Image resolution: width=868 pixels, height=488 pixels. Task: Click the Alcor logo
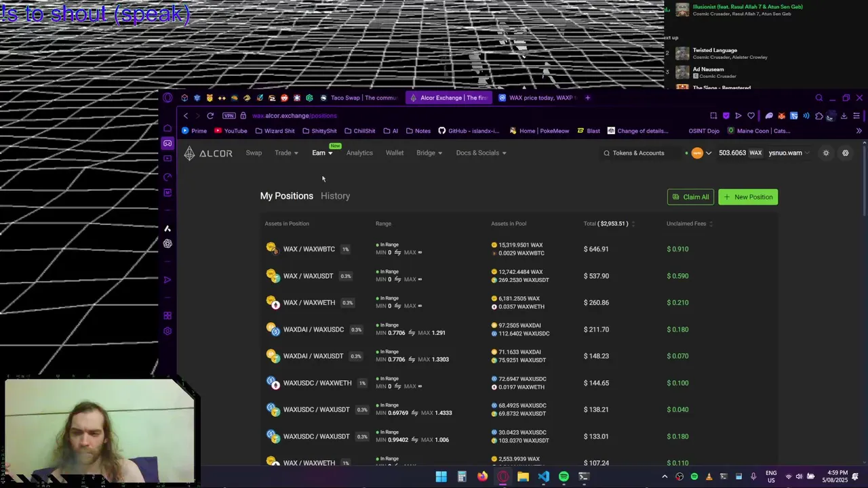[x=208, y=153]
